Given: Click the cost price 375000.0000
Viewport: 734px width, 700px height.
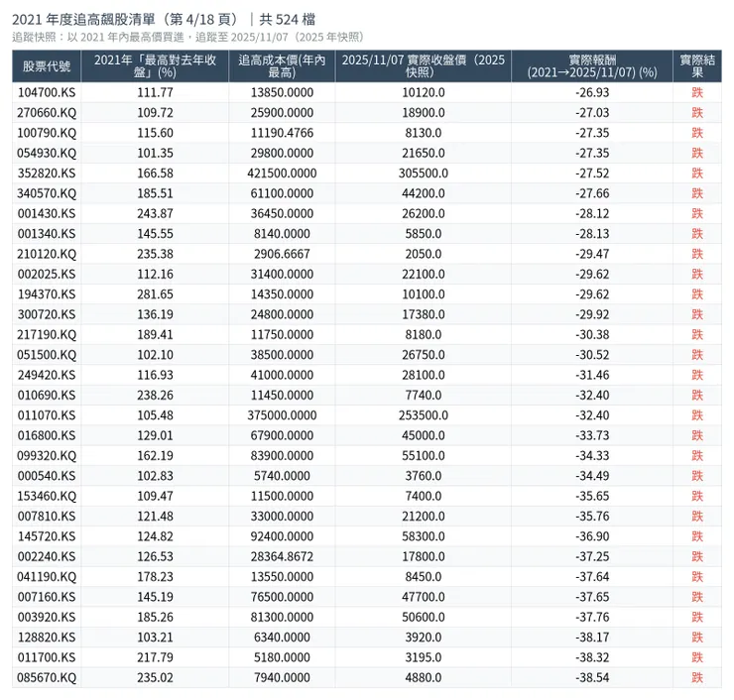Looking at the screenshot, I should [282, 415].
